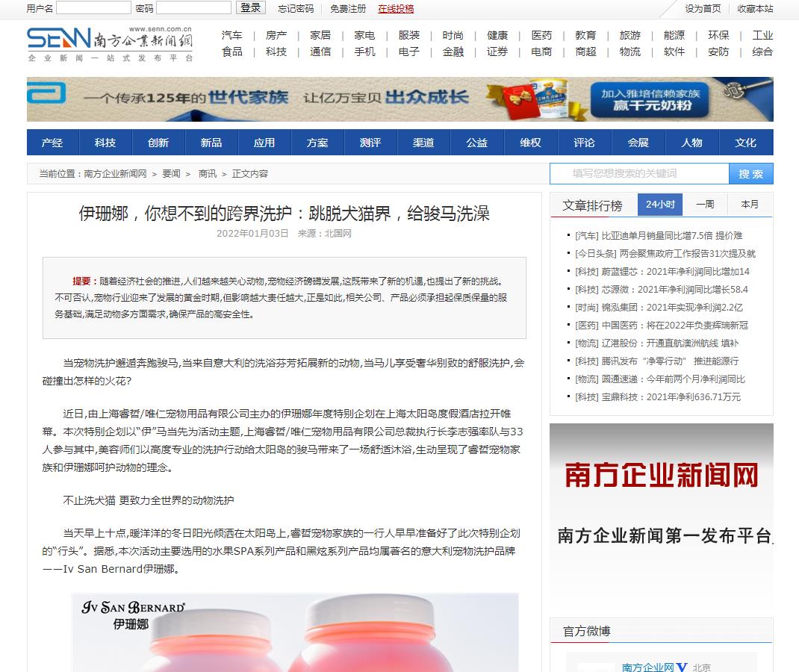The image size is (799, 672).
Task: Click 要闻 in the breadcrumb
Action: [171, 174]
